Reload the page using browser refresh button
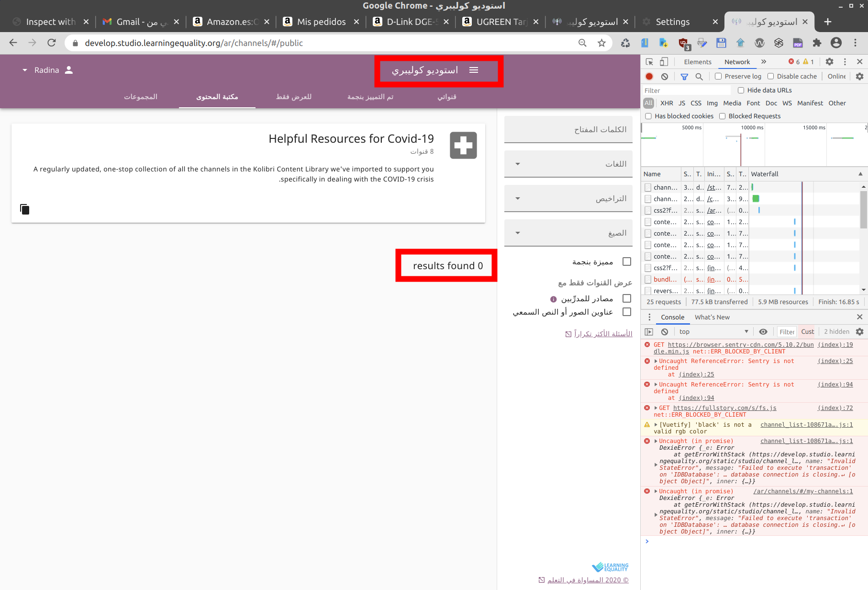Image resolution: width=868 pixels, height=590 pixels. 52,43
